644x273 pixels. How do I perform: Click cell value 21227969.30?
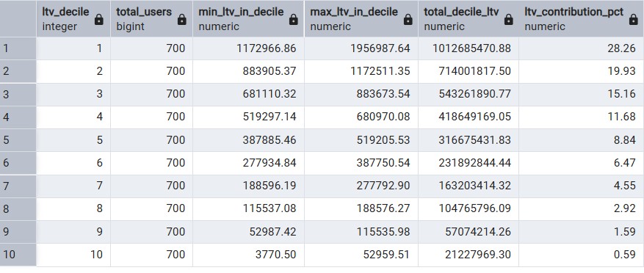(x=478, y=255)
